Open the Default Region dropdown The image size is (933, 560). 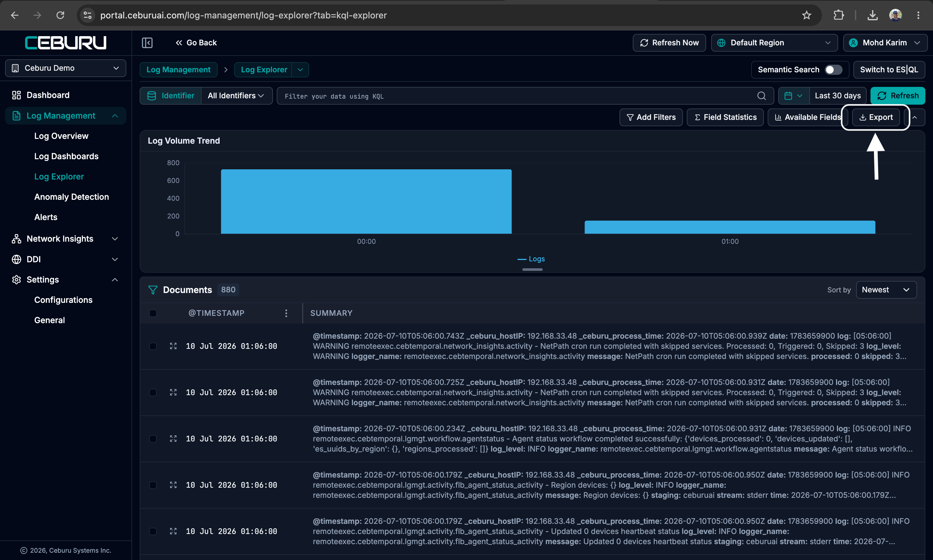point(774,42)
